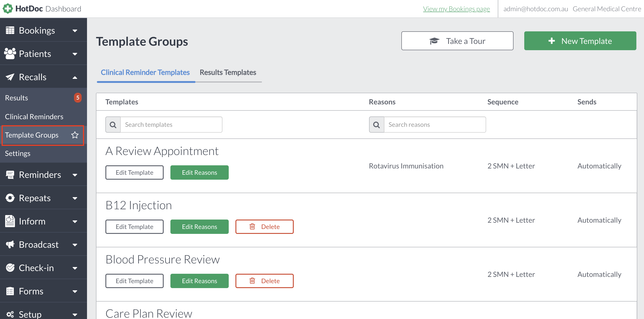Click the Results red badge showing 5

(78, 98)
